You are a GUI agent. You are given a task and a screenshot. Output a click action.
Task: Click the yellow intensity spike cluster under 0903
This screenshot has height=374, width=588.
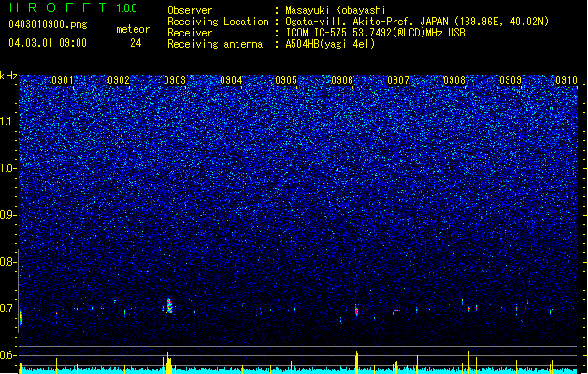click(168, 363)
